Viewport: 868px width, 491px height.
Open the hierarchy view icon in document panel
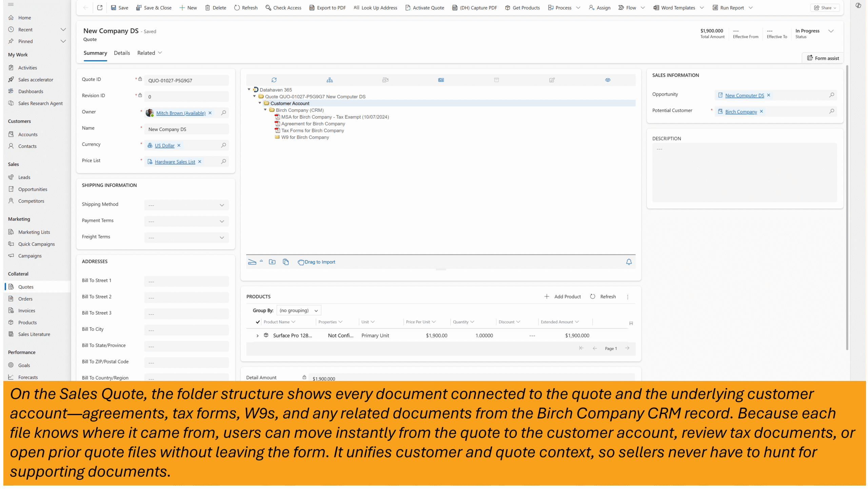[330, 80]
